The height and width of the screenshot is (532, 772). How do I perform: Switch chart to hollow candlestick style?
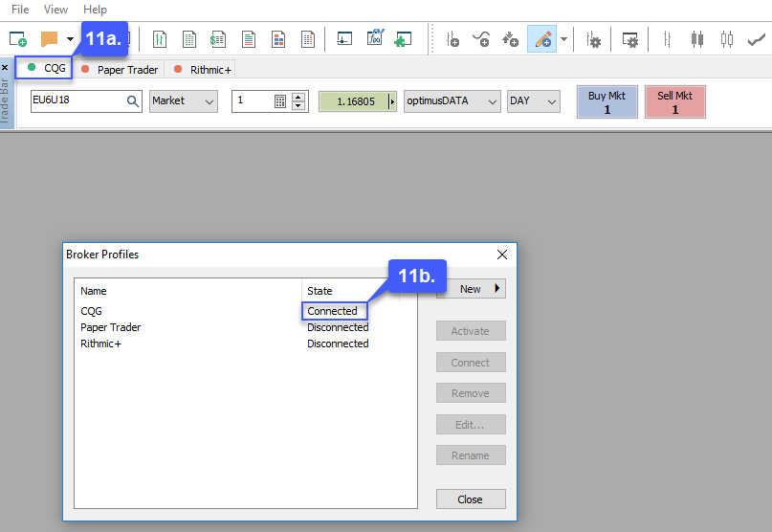coord(727,39)
